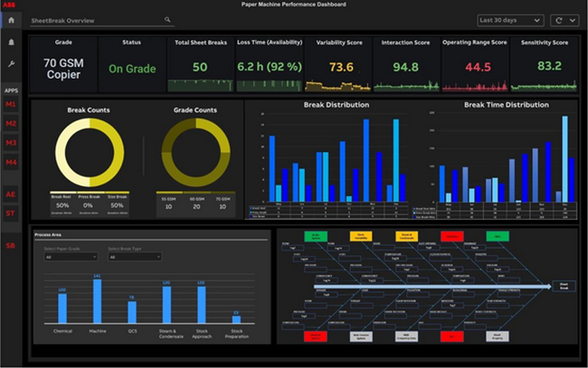588x368 pixels.
Task: Select the 60 GSM grade count
Action: (x=196, y=203)
